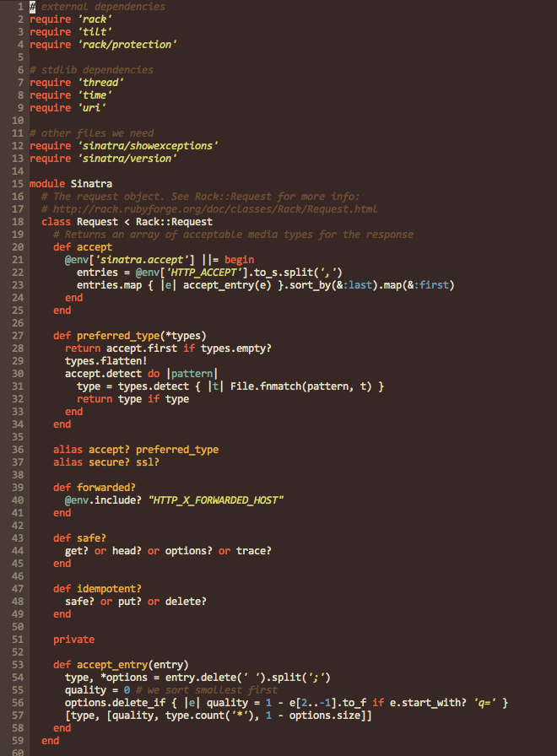
Task: Click 'types.empty?' on line 28
Action: (236, 348)
